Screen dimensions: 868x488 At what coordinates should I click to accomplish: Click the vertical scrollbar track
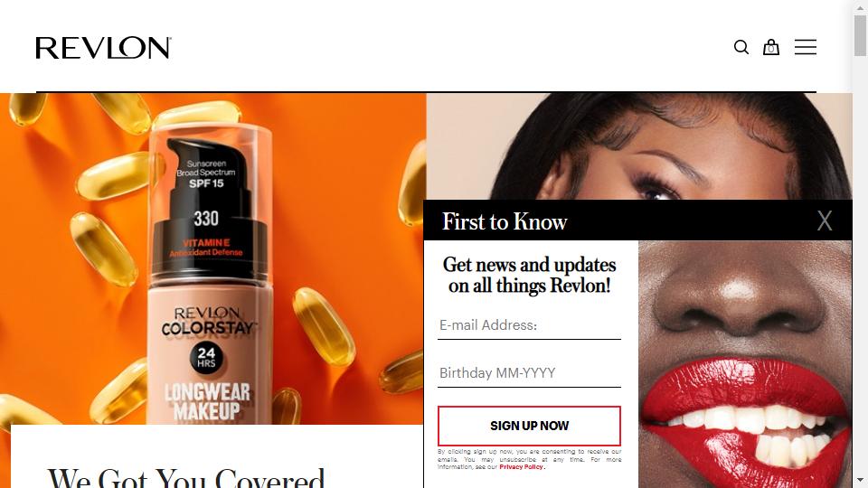860,266
